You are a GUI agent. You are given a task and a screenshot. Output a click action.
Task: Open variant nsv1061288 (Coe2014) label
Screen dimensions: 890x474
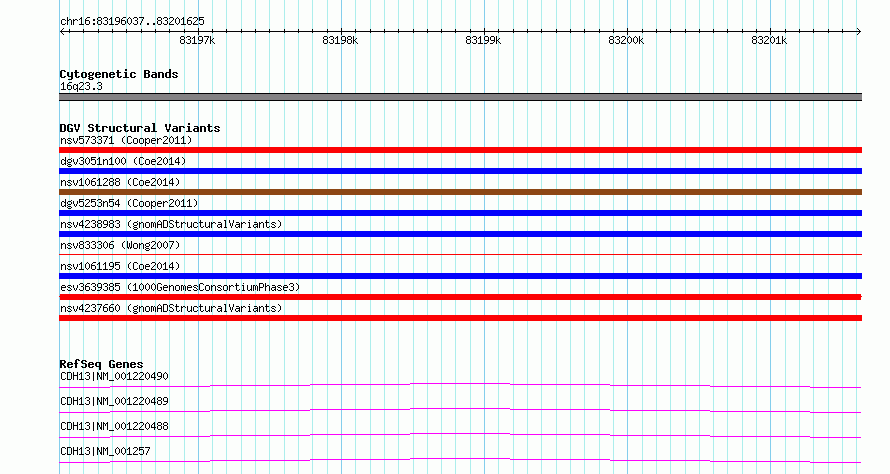point(120,182)
